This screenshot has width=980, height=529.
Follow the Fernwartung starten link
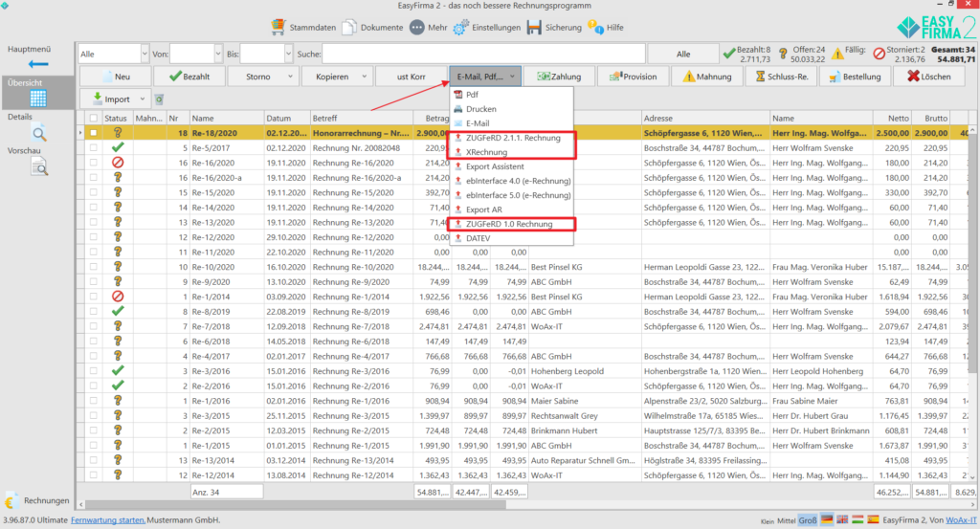107,519
